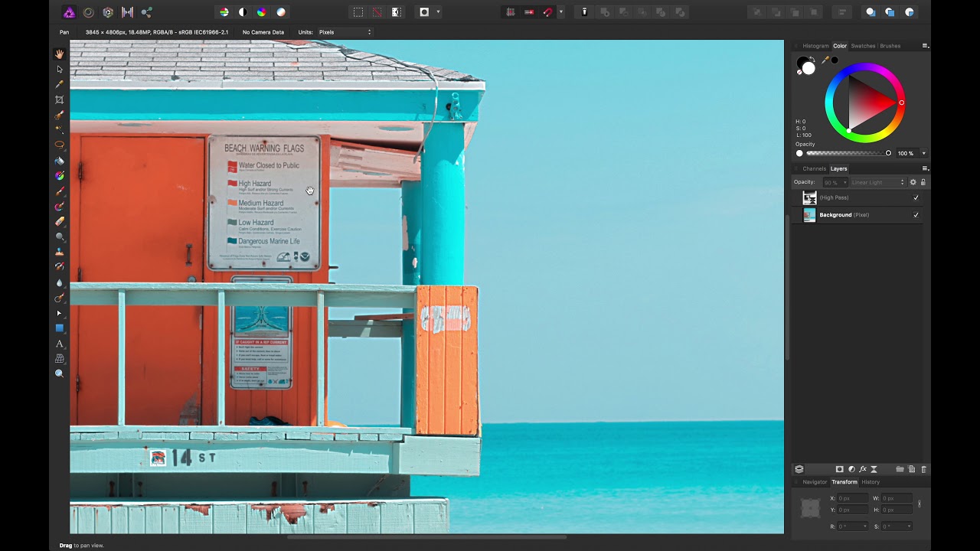This screenshot has width=980, height=551.
Task: Switch to the Tone Mapping persona
Action: tap(127, 12)
